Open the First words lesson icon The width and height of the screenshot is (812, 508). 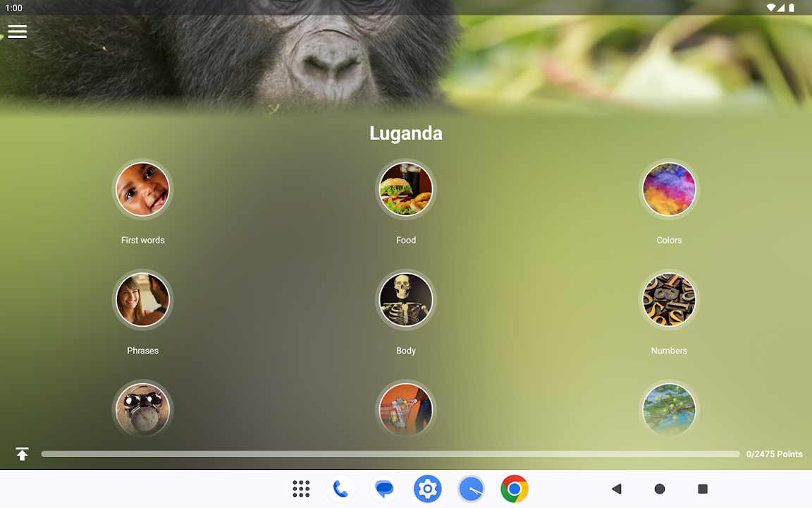(142, 189)
